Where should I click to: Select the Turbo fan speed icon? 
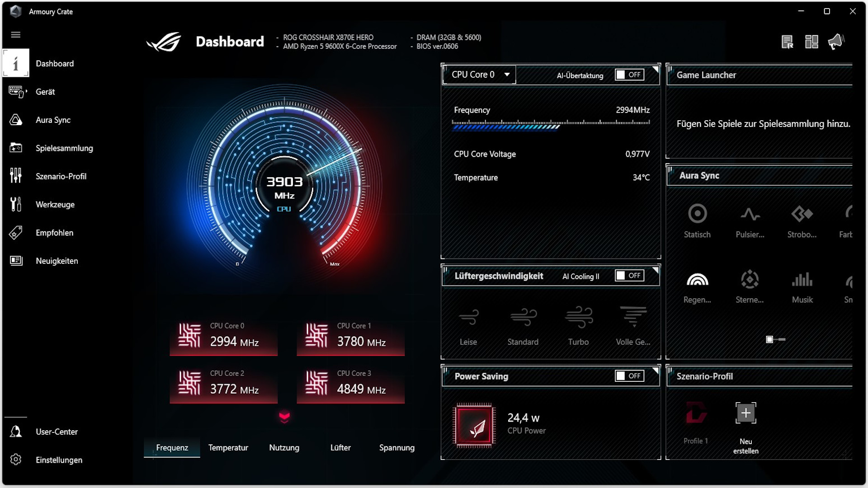(578, 317)
